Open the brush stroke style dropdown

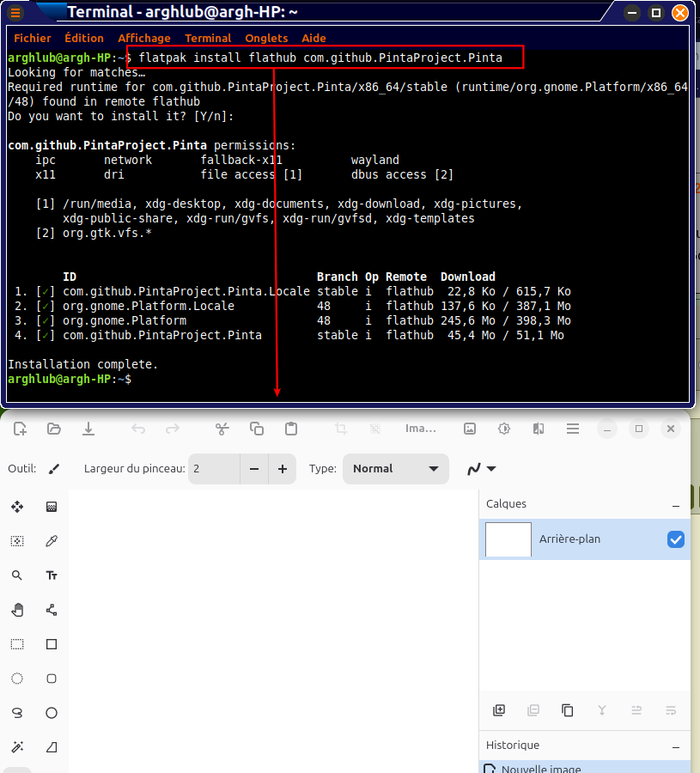tap(481, 468)
